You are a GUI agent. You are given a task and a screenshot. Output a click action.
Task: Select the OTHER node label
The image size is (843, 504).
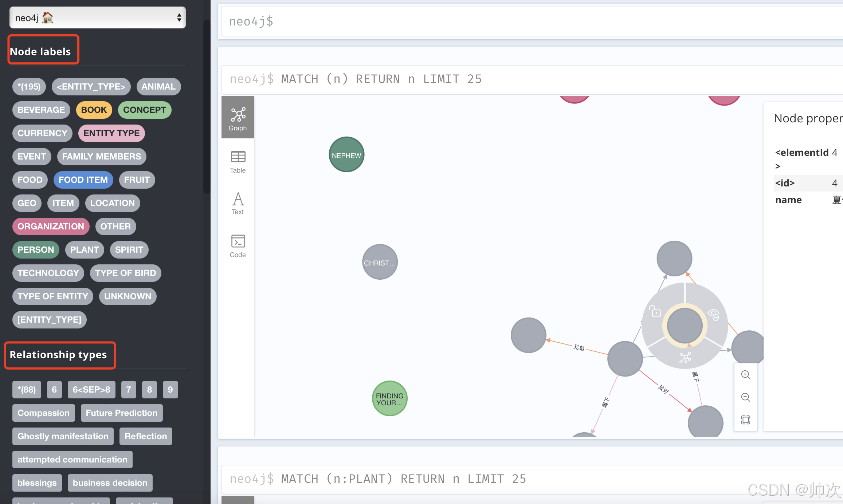115,227
